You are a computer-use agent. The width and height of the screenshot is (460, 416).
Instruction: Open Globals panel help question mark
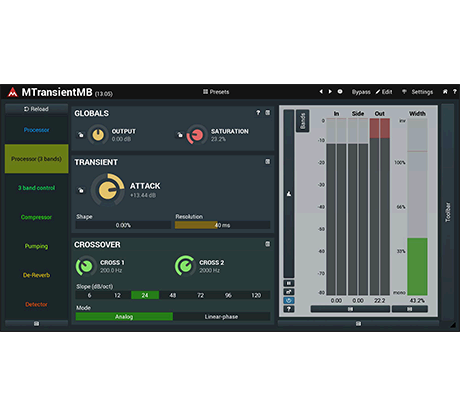(x=258, y=113)
